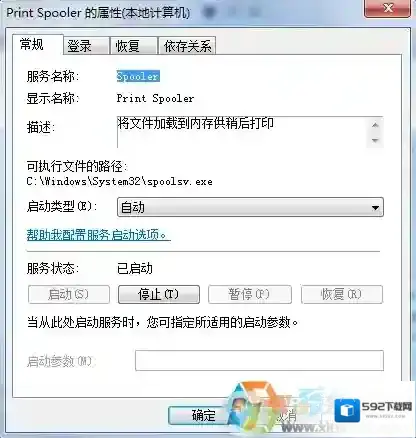The image size is (416, 438).
Task: Open the 恢复 tab
Action: (134, 46)
